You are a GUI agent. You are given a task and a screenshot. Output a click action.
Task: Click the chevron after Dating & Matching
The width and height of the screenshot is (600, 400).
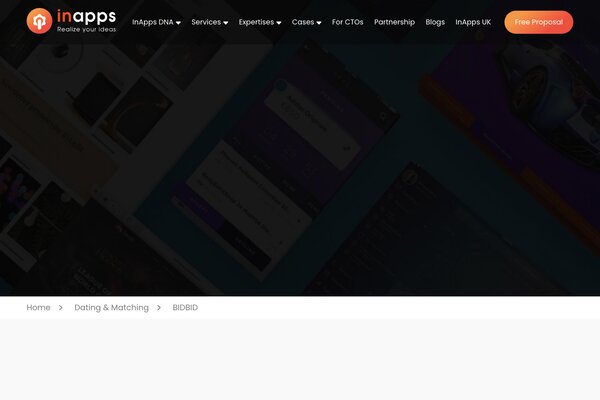tap(159, 307)
